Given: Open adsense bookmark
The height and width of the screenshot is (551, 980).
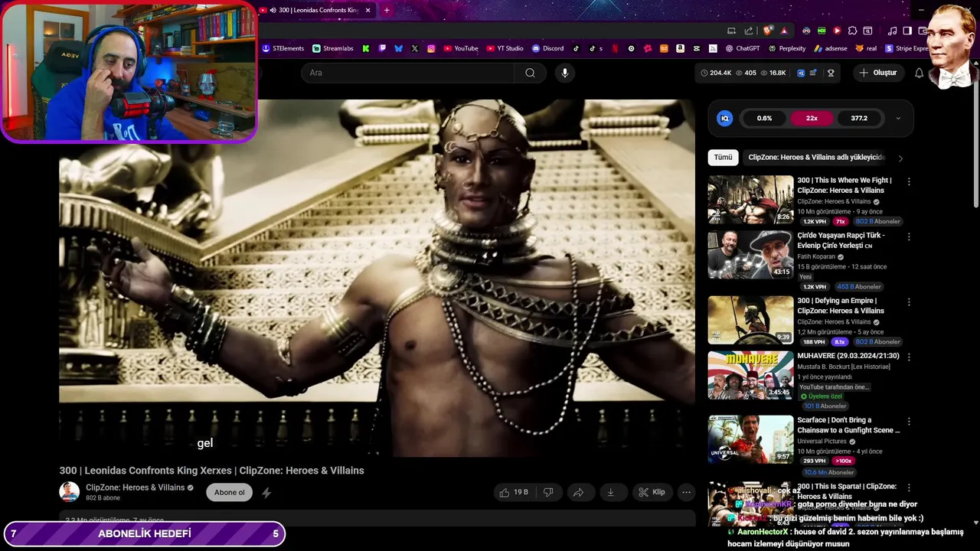Looking at the screenshot, I should tap(831, 48).
